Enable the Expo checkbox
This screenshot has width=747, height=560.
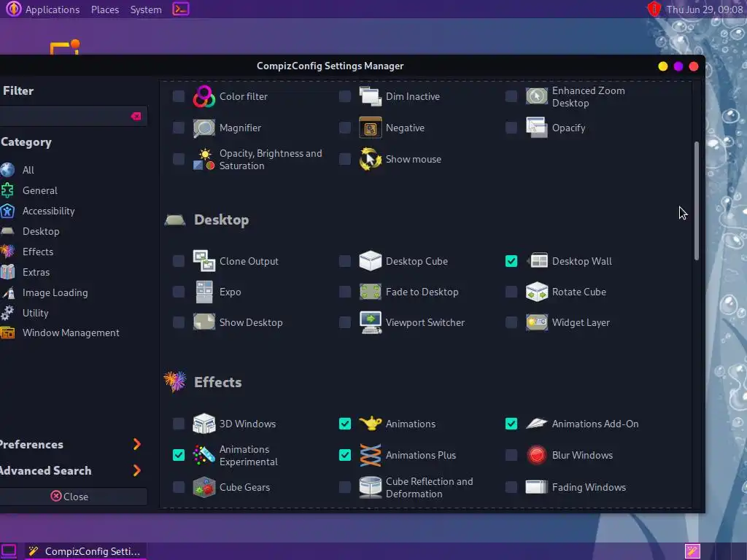[179, 292]
